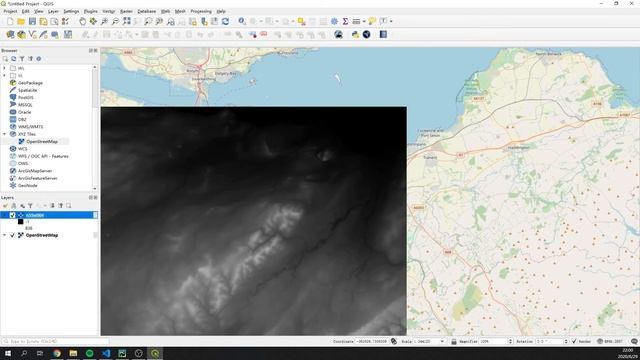Viewport: 640px width, 360px height.
Task: Click the Filter Browser funnel icon
Action: pyautogui.click(x=22, y=59)
